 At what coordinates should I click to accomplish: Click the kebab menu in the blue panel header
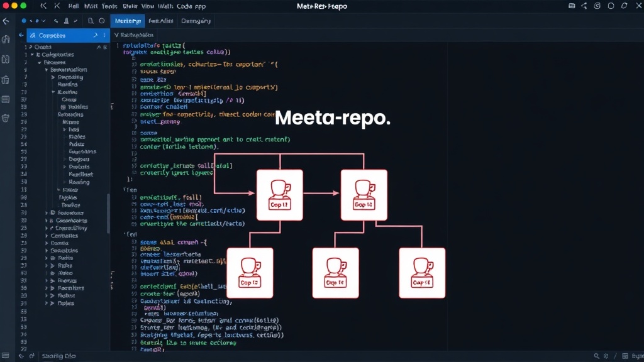tap(104, 35)
